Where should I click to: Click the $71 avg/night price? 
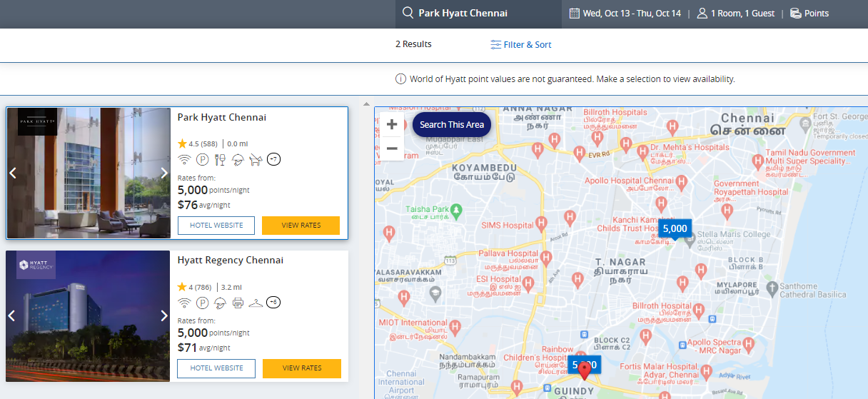(x=204, y=348)
